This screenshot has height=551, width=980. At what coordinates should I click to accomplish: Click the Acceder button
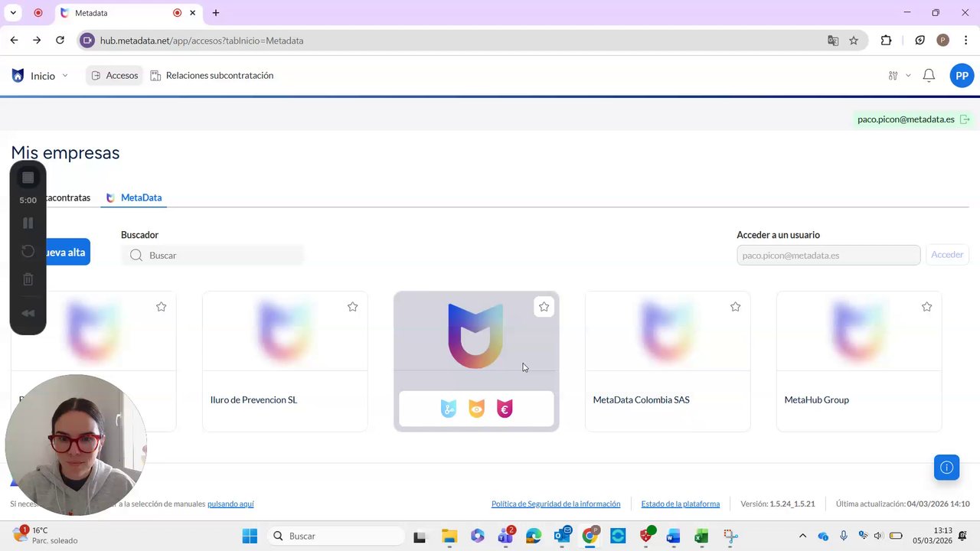(x=947, y=255)
